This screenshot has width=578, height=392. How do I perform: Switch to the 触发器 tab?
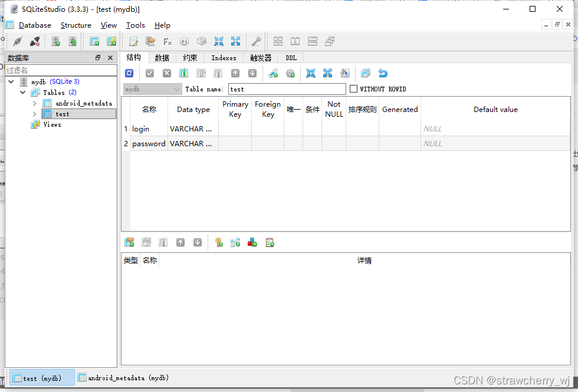point(261,58)
